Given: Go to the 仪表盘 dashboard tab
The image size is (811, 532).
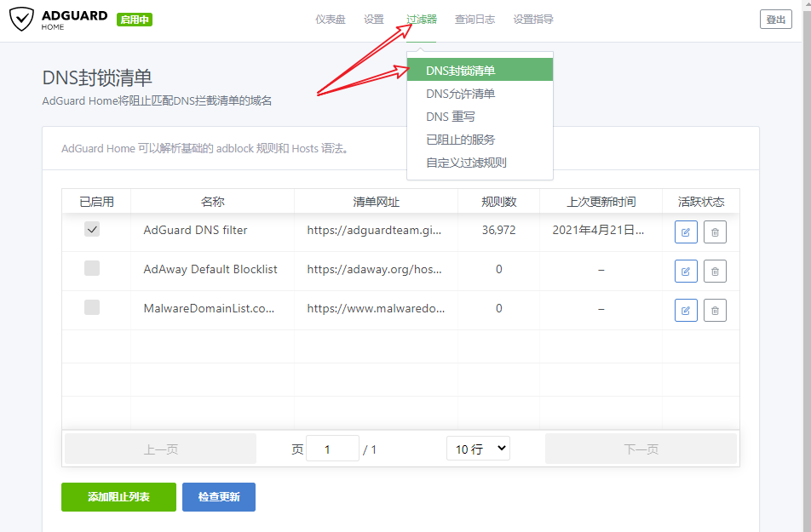Looking at the screenshot, I should pyautogui.click(x=331, y=20).
